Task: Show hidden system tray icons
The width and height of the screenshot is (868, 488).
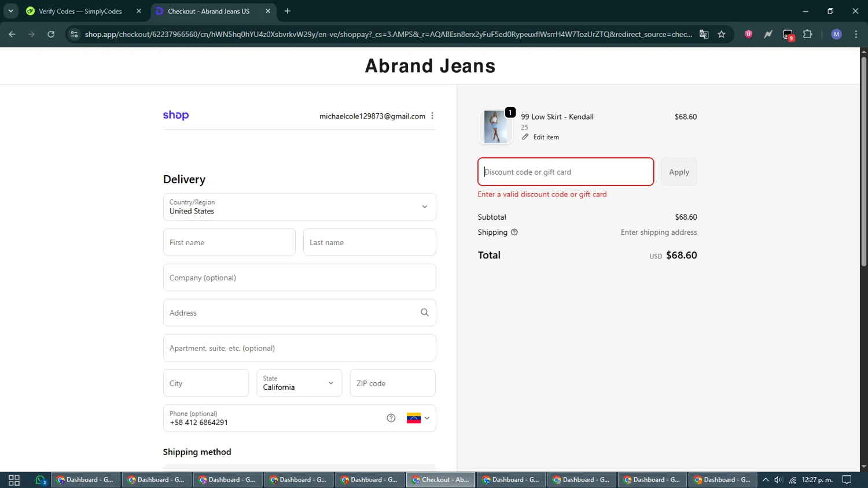Action: point(766,480)
